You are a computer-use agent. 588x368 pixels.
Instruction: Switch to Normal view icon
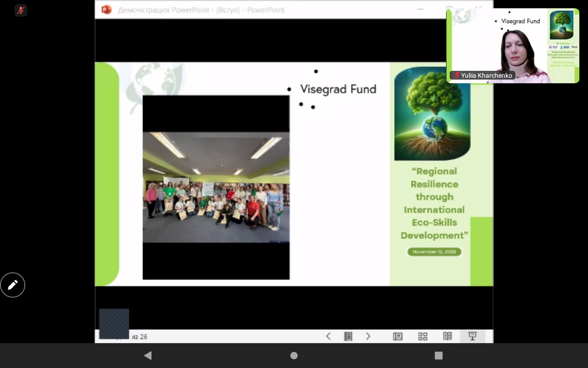coord(398,336)
